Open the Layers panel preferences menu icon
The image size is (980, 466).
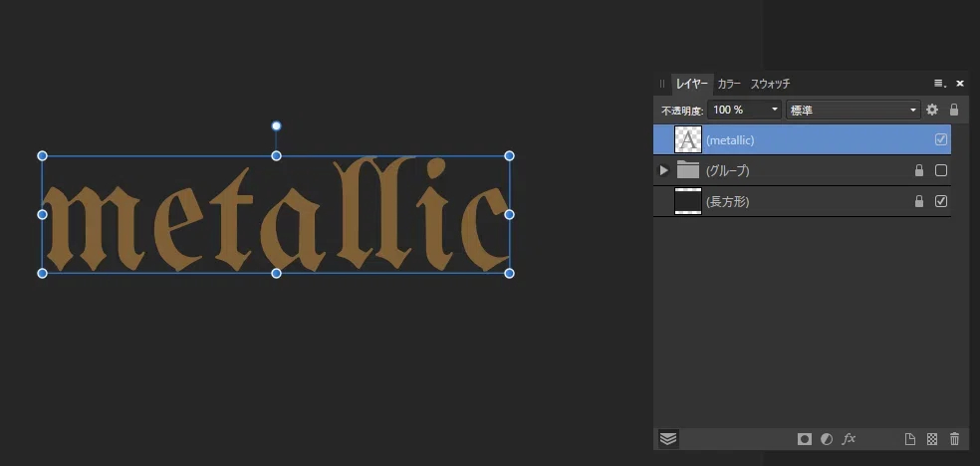pos(940,83)
